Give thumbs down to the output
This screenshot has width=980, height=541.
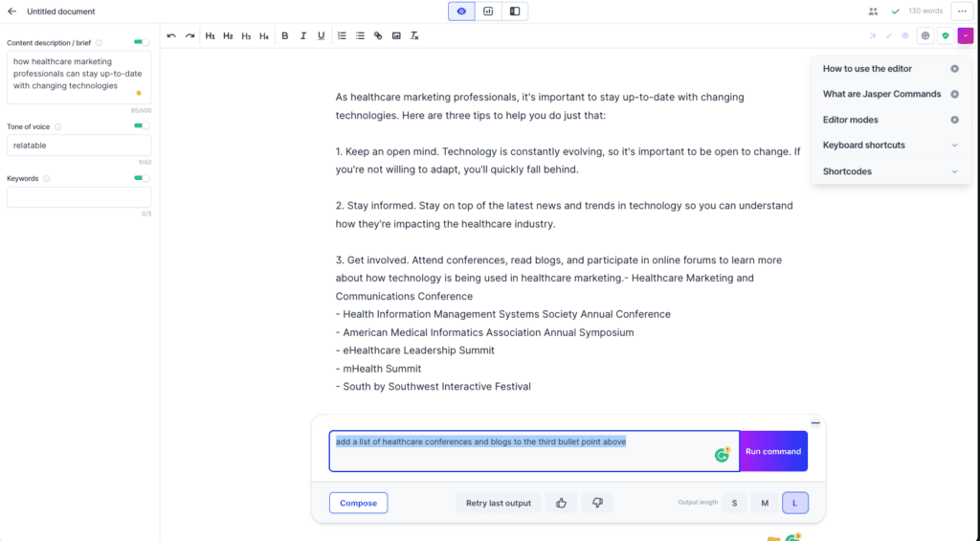click(597, 503)
